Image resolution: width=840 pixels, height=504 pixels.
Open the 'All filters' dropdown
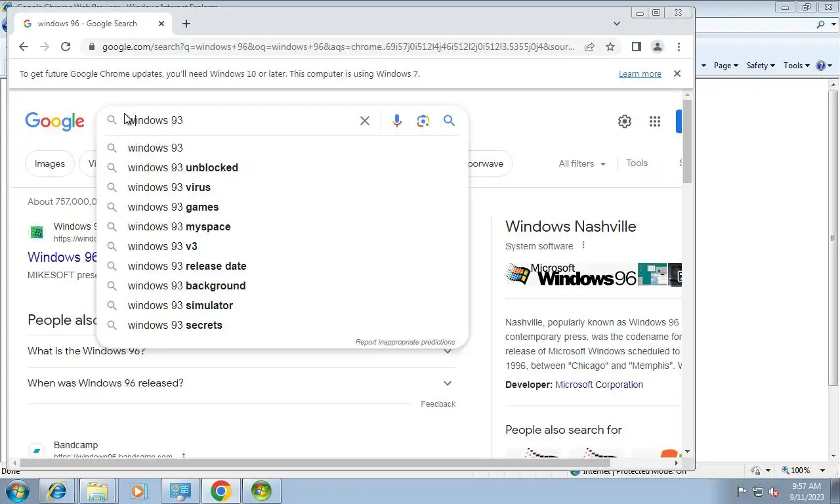[582, 163]
